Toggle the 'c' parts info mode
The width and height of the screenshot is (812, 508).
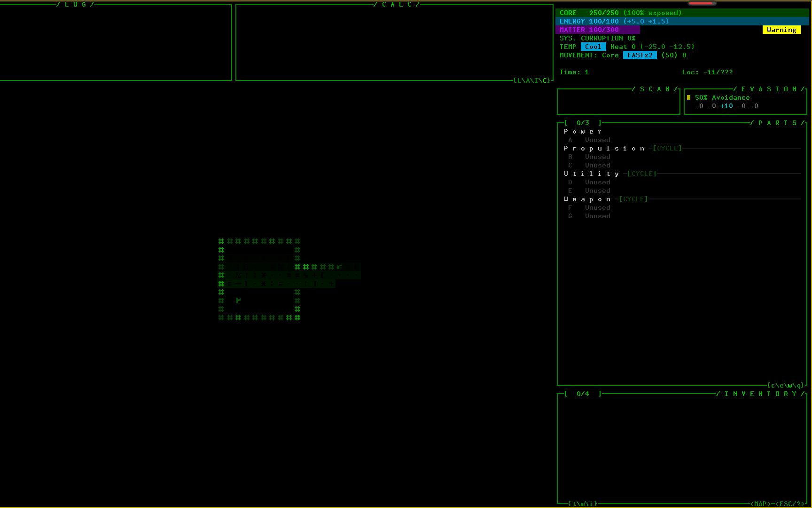coord(773,385)
